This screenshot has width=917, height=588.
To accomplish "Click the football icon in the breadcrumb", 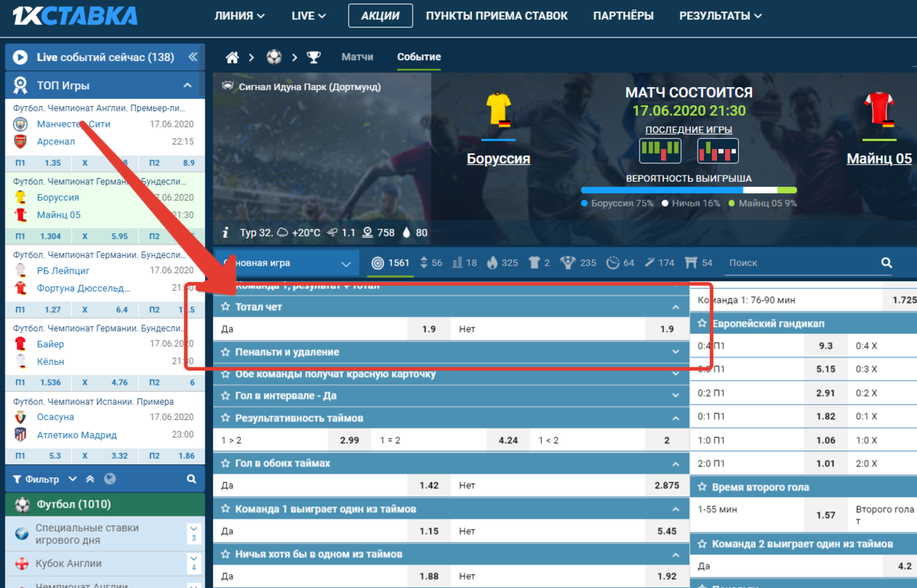I will 274,57.
